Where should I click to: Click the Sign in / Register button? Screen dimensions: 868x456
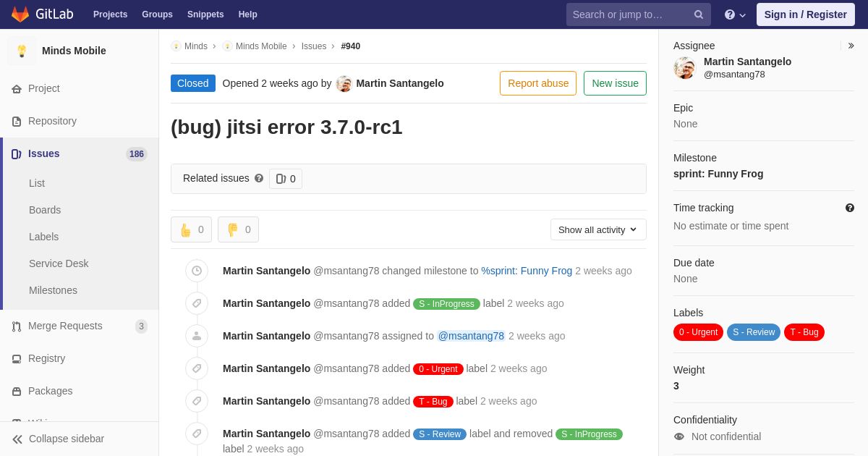805,14
